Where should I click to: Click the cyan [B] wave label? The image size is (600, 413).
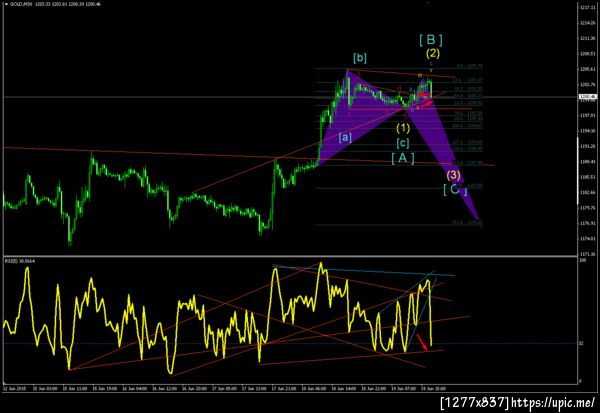[431, 39]
